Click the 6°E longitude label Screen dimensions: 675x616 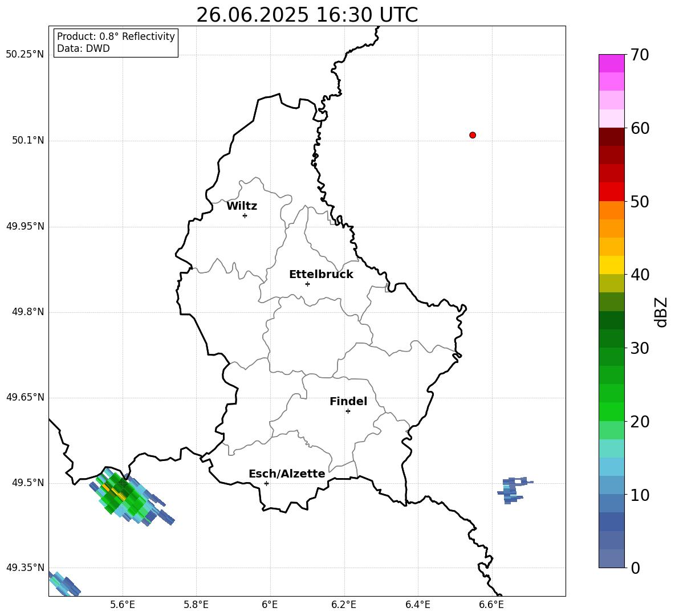click(x=270, y=605)
